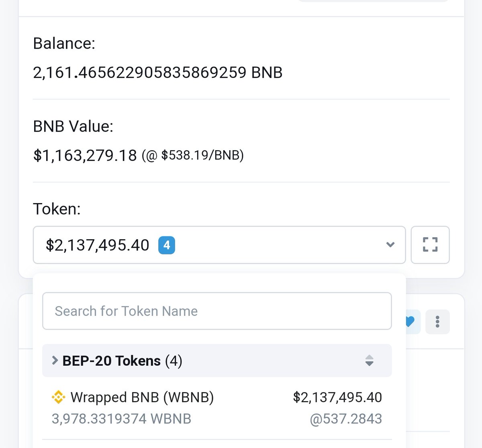Click the Balance: label
482x448 pixels.
point(64,43)
